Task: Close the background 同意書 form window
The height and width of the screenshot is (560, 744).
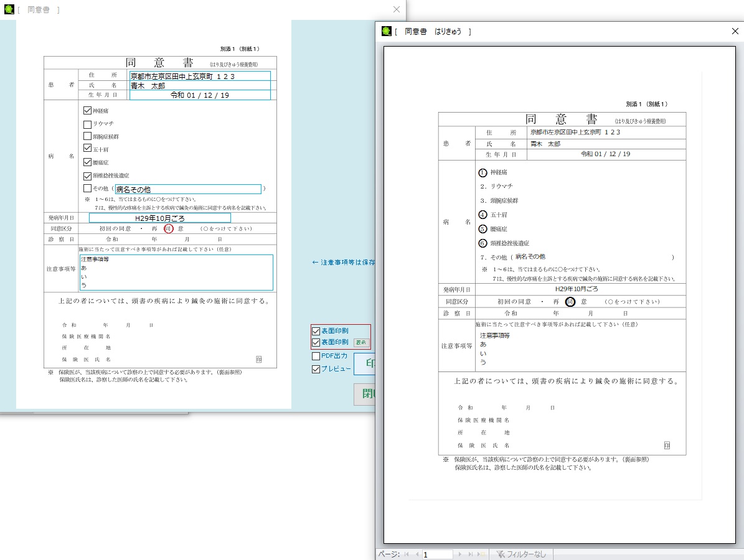Action: (x=397, y=9)
